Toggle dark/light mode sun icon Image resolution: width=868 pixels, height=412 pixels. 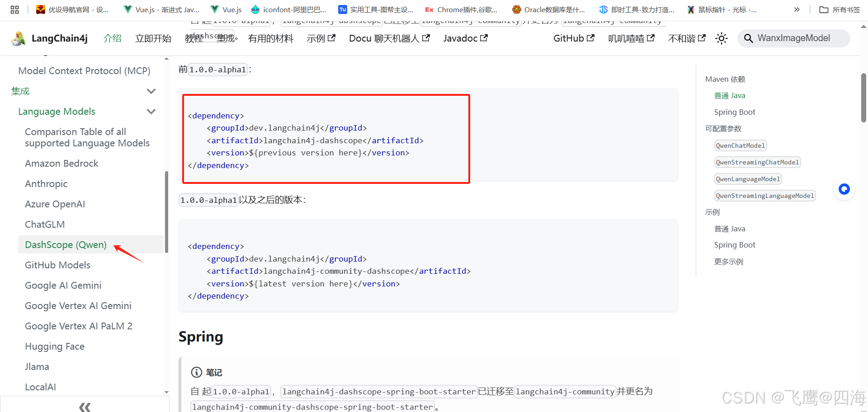tap(722, 38)
